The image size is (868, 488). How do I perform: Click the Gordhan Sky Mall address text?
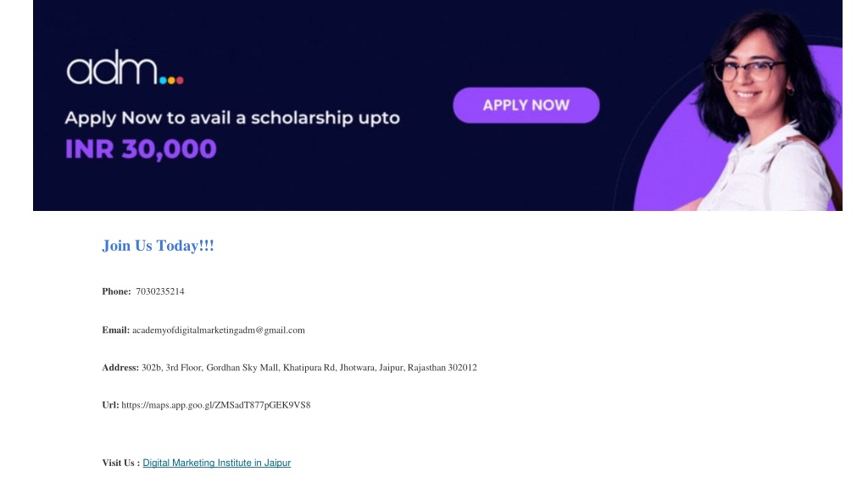point(309,368)
